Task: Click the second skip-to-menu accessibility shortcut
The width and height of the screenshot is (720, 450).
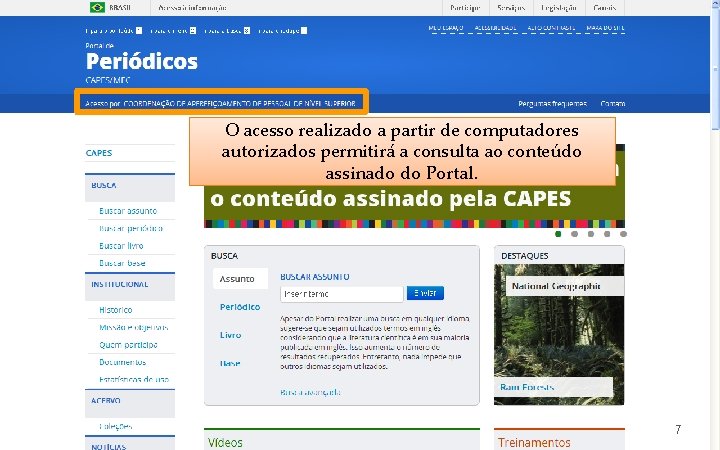Action: [173, 30]
